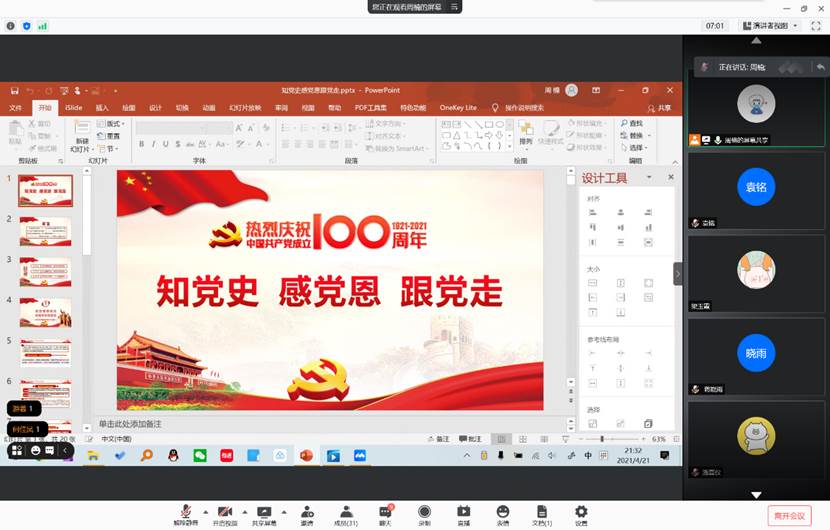
Task: Check the green network signal icon
Action: (x=42, y=26)
